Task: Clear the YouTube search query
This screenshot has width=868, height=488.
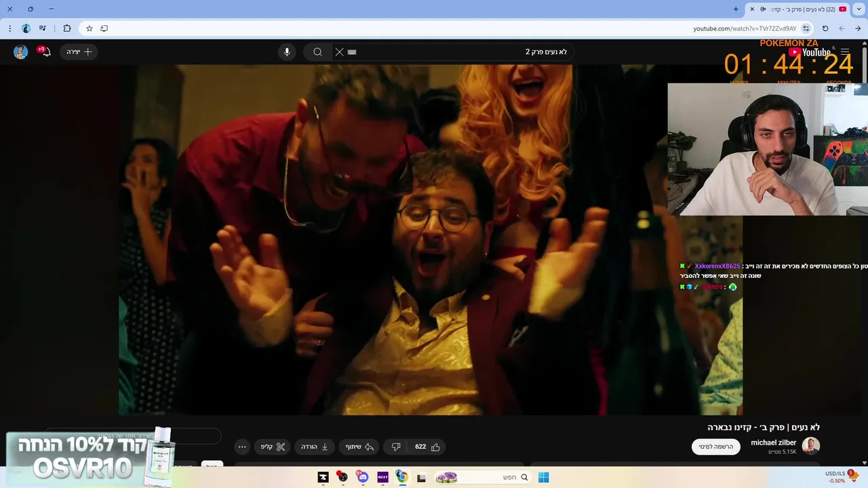Action: [339, 52]
